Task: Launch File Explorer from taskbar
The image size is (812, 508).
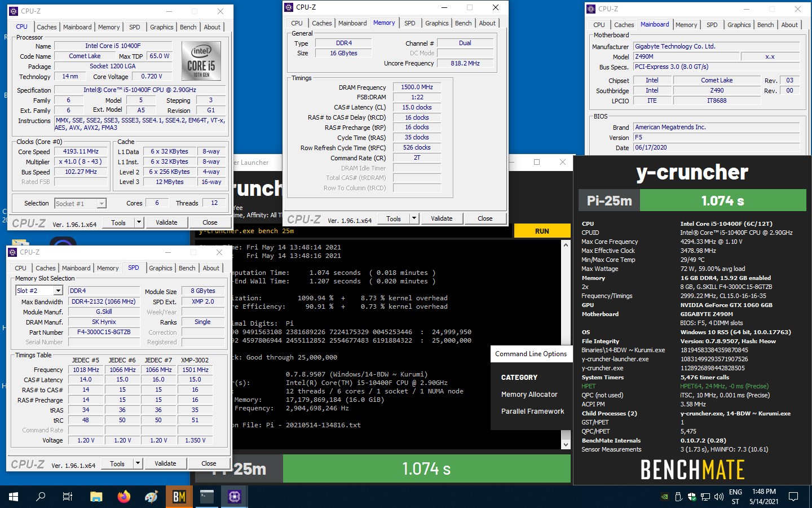Action: pos(96,497)
